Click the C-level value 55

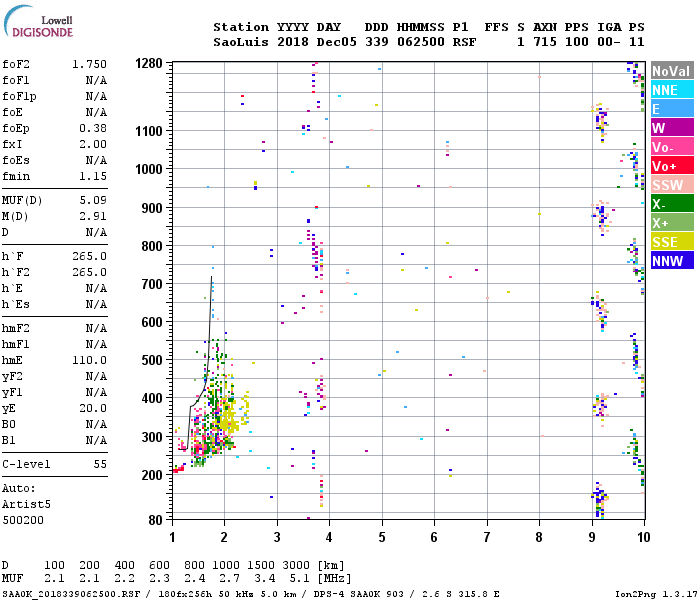pyautogui.click(x=100, y=464)
